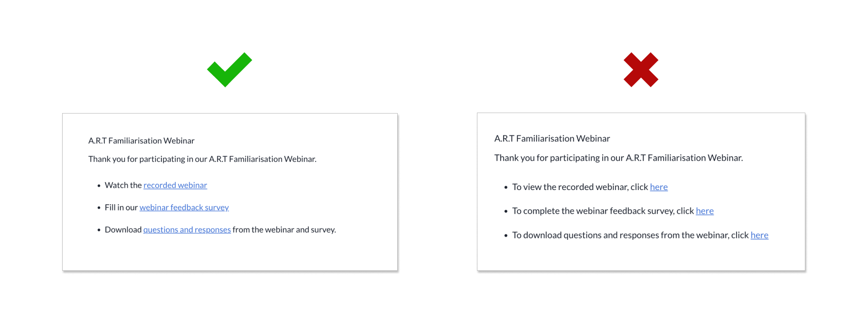Click the bullet before 'To complete the webinar'
This screenshot has height=324, width=868.
(506, 211)
